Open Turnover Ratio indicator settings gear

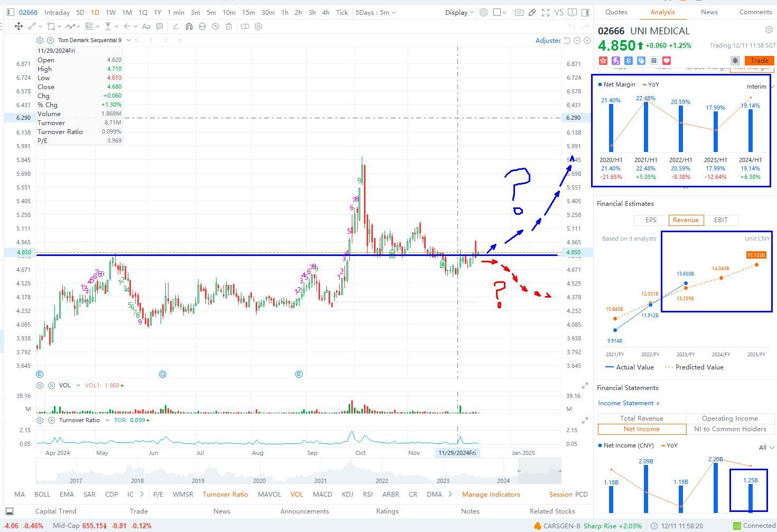(40, 420)
